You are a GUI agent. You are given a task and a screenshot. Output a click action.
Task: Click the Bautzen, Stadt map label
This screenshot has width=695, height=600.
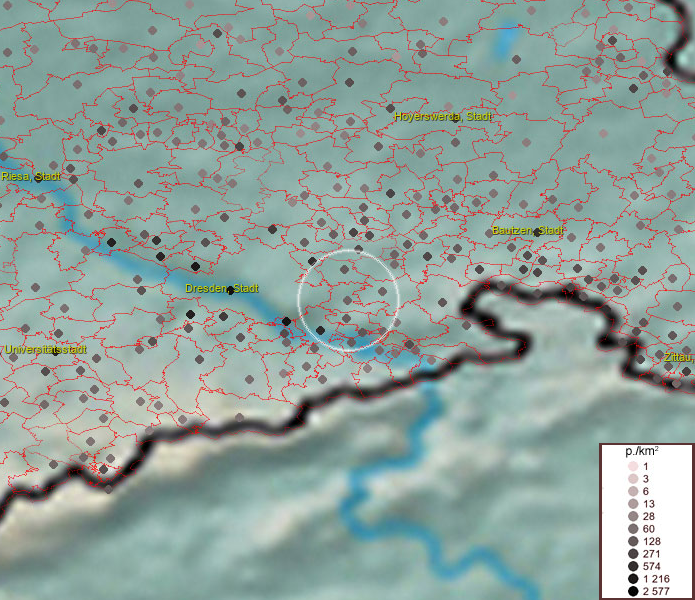click(x=527, y=230)
